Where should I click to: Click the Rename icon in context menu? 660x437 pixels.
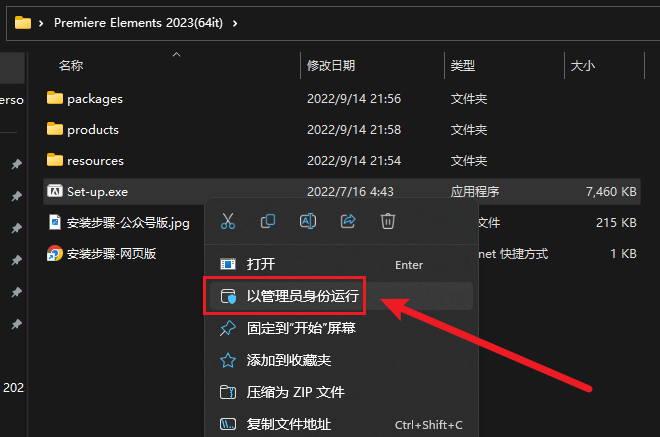click(308, 221)
